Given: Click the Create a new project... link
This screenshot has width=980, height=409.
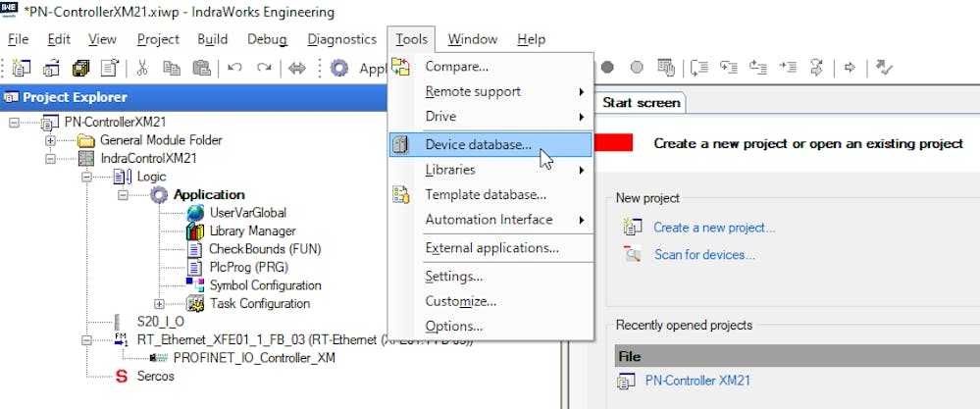Looking at the screenshot, I should pos(714,228).
